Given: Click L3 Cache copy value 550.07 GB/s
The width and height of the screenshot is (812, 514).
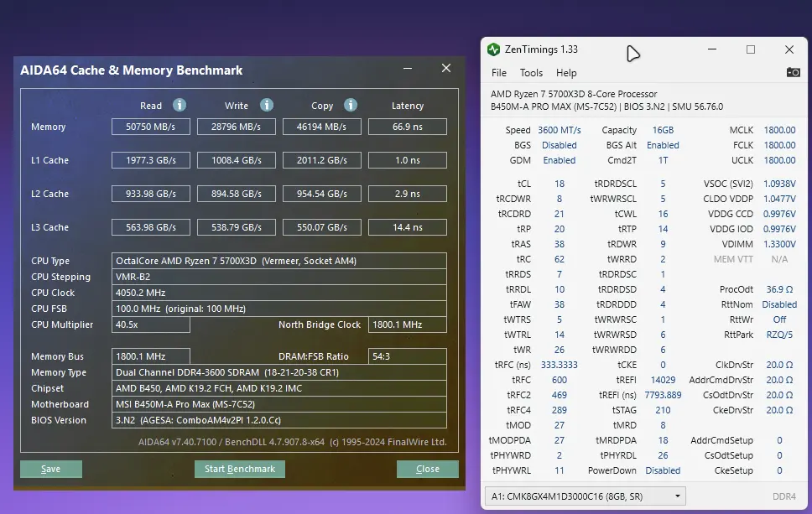Looking at the screenshot, I should click(x=321, y=227).
